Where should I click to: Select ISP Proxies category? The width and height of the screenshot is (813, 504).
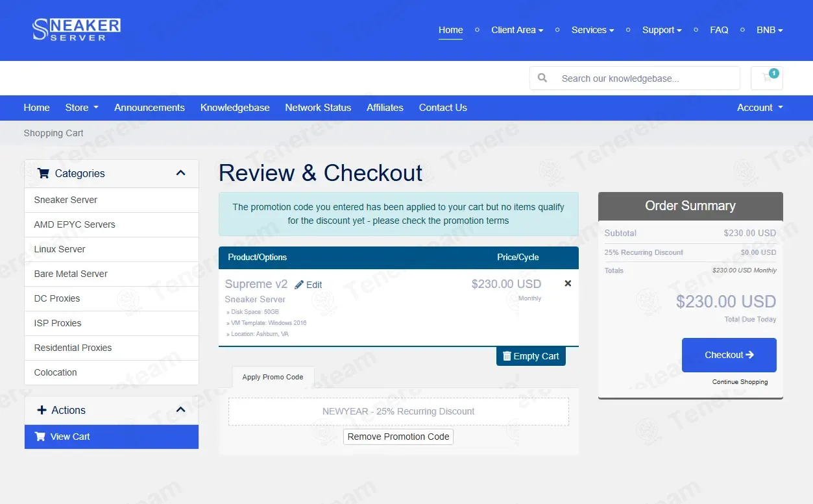112,323
